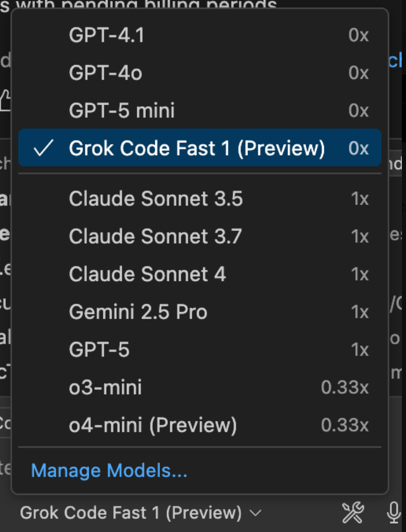Switch to the GPT-5 mini model

[200, 110]
